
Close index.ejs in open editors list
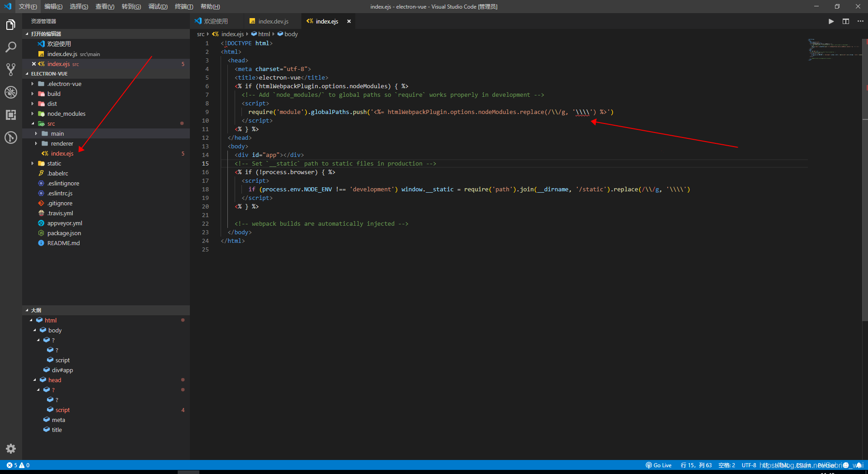34,64
